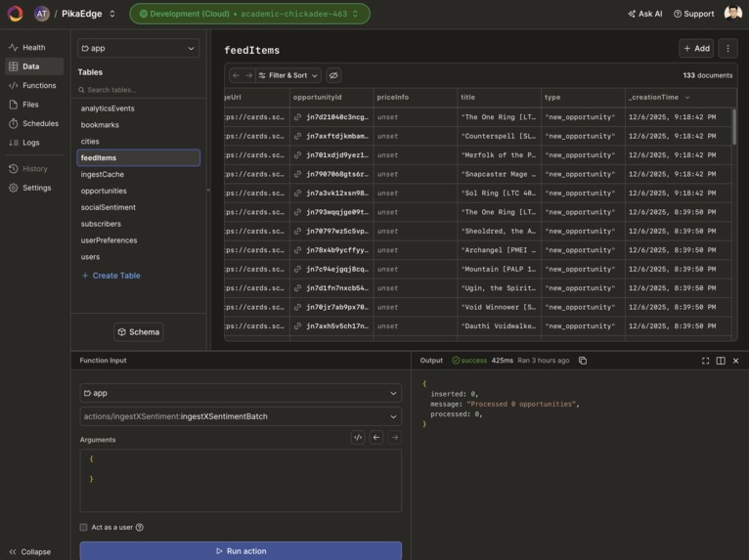Click the forward arrow in table toolbar
The image size is (749, 560).
(249, 75)
